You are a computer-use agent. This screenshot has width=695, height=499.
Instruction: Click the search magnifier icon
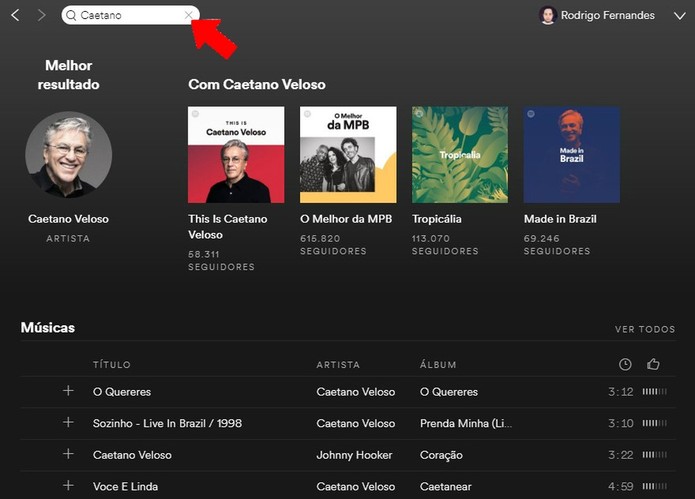(x=71, y=15)
